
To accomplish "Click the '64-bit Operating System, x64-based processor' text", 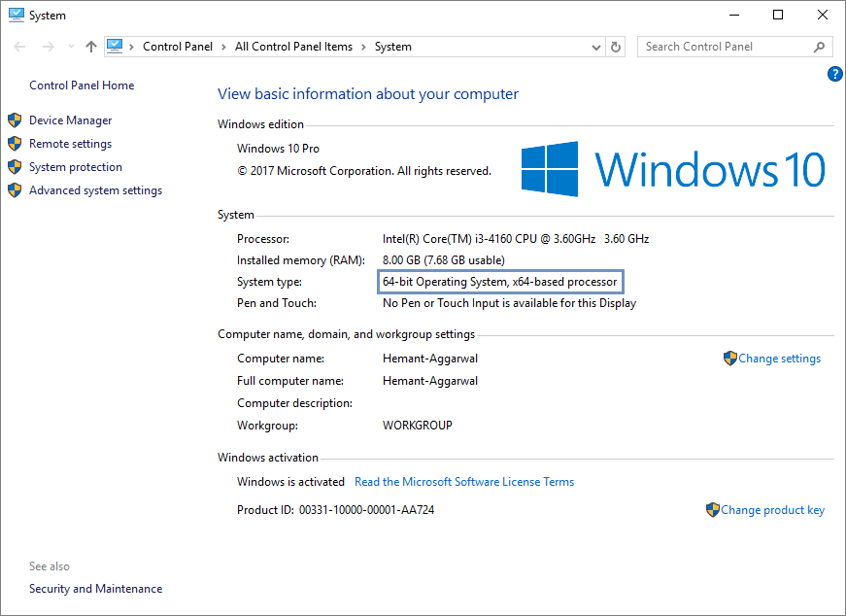I will tap(499, 282).
